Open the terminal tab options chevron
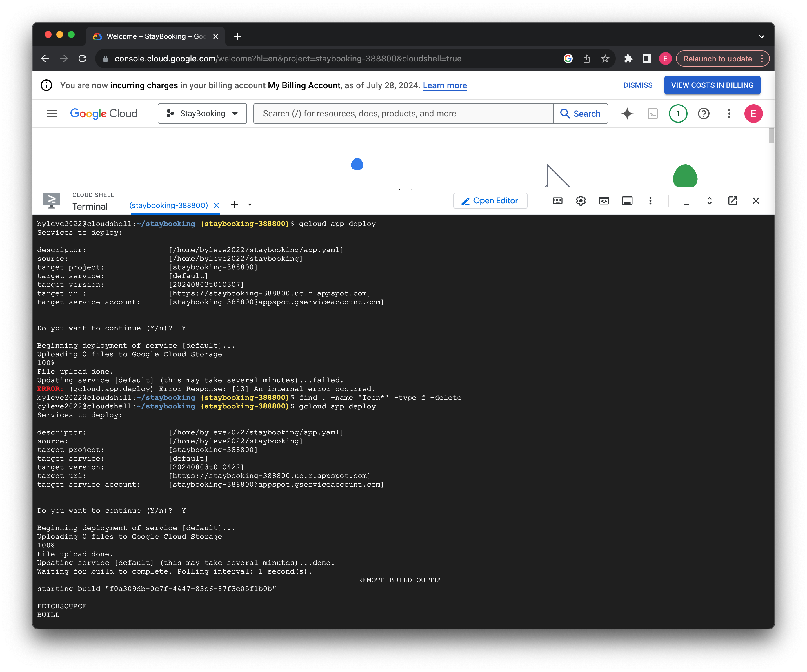 (250, 205)
